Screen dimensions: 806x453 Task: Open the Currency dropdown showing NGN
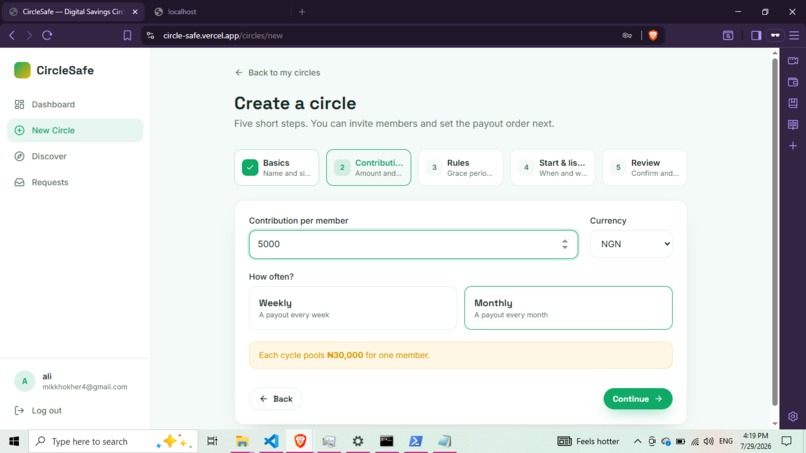tap(631, 244)
